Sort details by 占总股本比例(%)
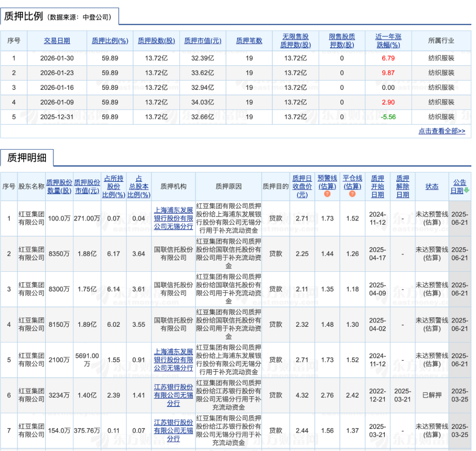Viewport: 476px width, 451px height. [139, 186]
